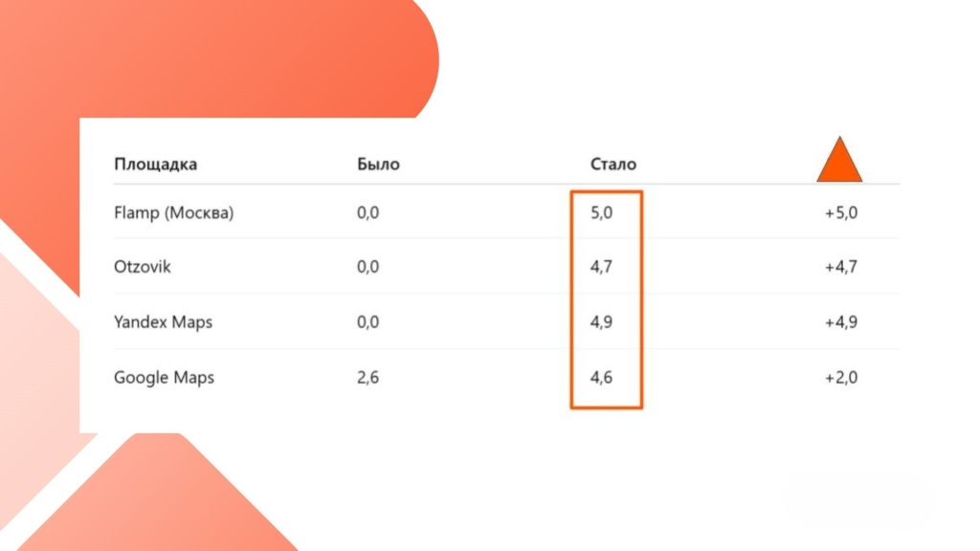Click the 2,6 previous Google Maps rating

(367, 377)
